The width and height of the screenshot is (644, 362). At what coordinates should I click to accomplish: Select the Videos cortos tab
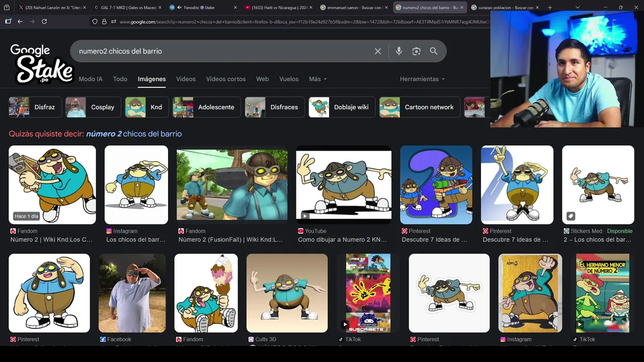click(226, 79)
